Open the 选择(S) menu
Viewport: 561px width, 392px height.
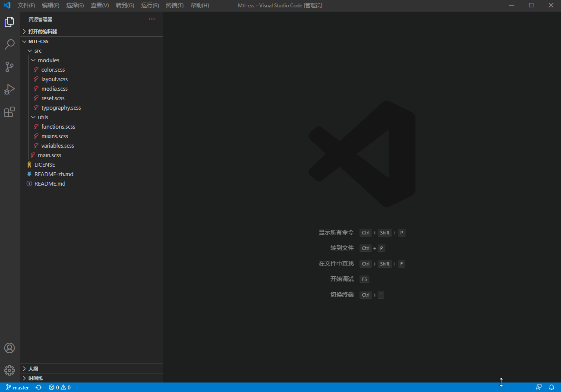click(75, 5)
